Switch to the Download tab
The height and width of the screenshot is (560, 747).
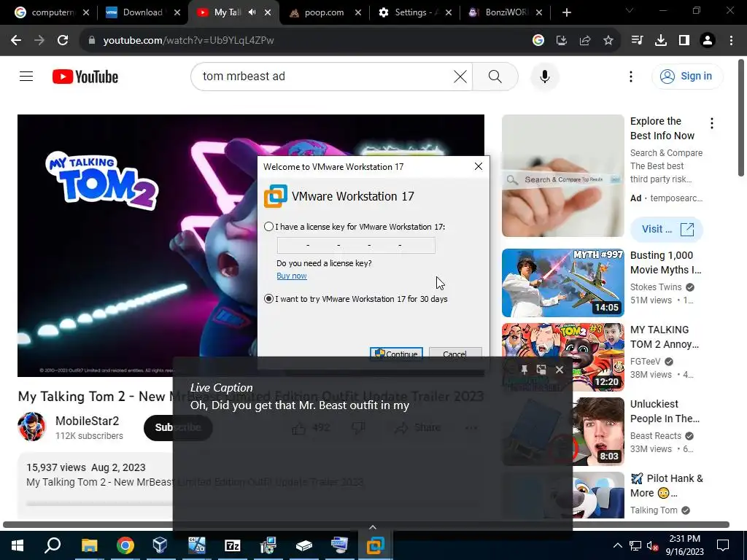[x=143, y=12]
